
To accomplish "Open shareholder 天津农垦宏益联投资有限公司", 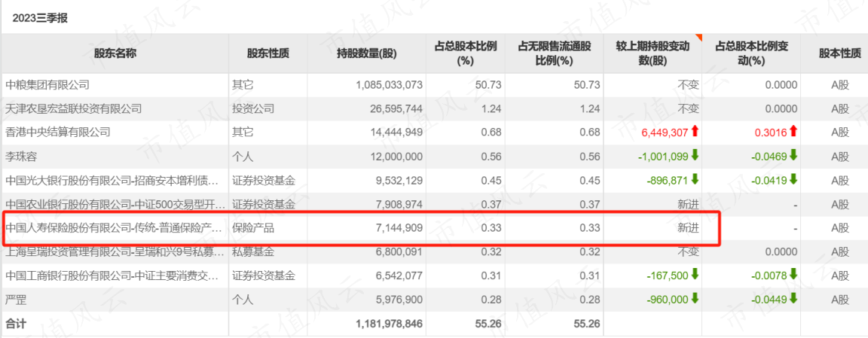I will 74,109.
